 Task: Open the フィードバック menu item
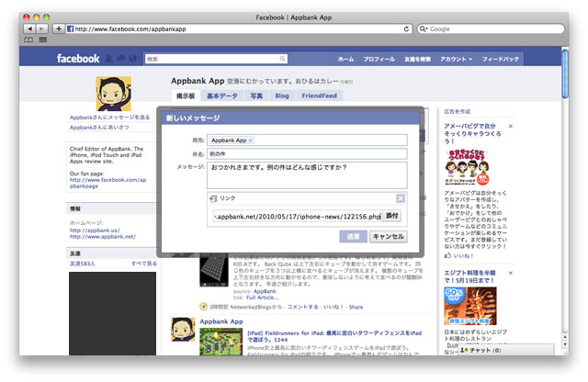tap(500, 60)
